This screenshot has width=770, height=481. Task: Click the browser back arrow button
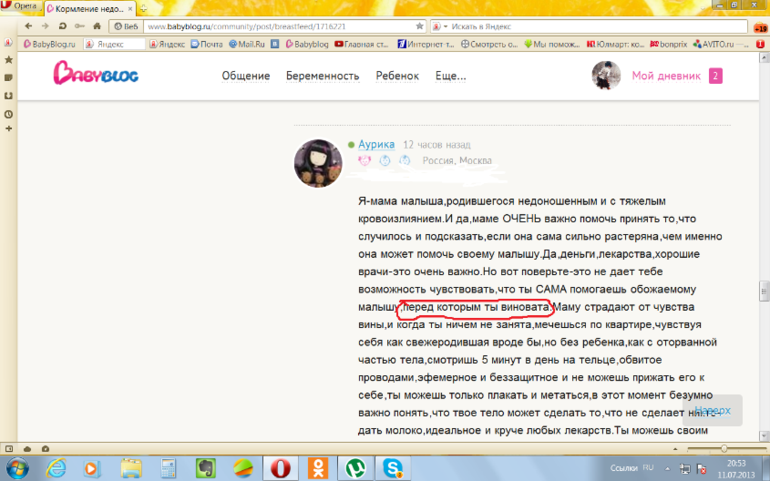click(28, 27)
